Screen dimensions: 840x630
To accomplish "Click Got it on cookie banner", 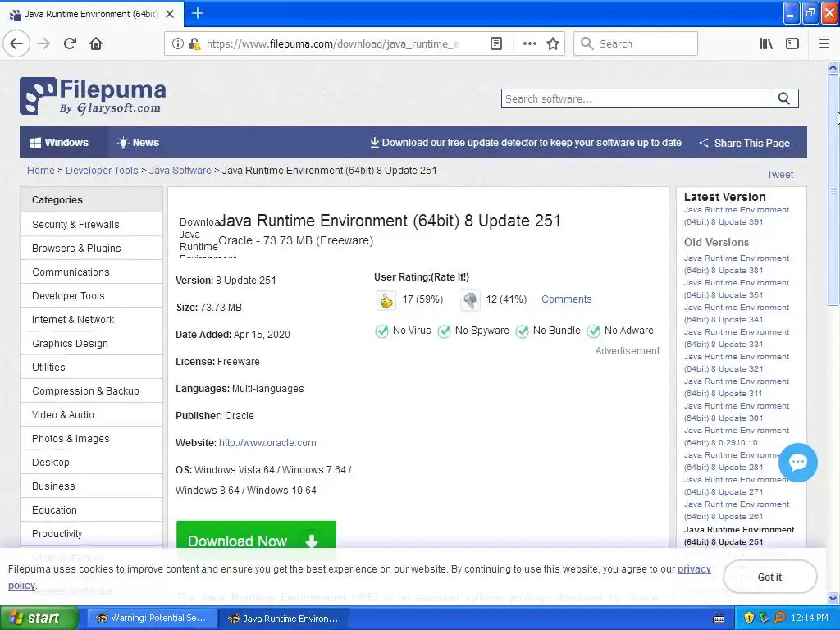I will click(x=769, y=577).
